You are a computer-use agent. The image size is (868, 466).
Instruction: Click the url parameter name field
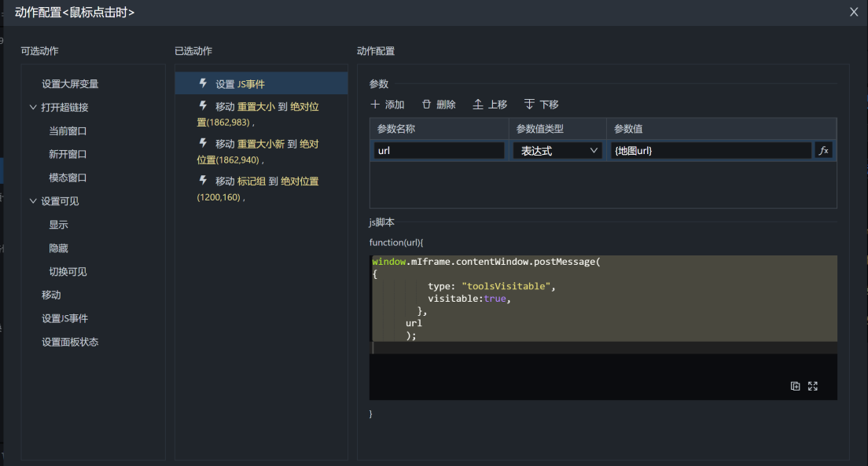tap(439, 151)
